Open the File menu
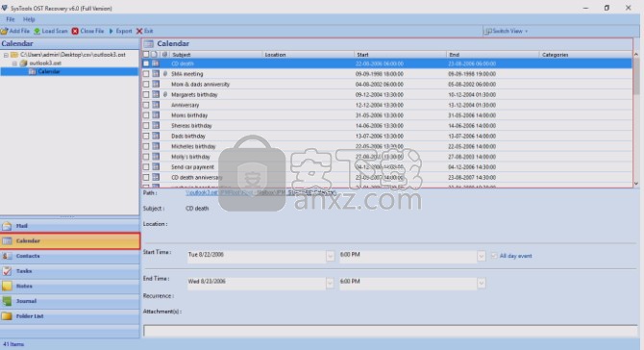 [11, 19]
